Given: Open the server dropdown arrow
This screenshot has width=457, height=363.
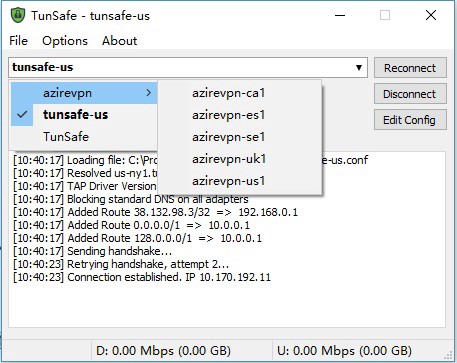Looking at the screenshot, I should 359,68.
